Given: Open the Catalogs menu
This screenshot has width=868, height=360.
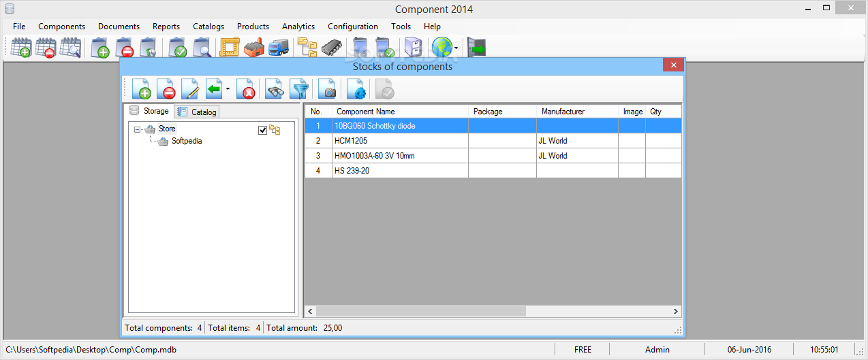Looking at the screenshot, I should pyautogui.click(x=208, y=27).
